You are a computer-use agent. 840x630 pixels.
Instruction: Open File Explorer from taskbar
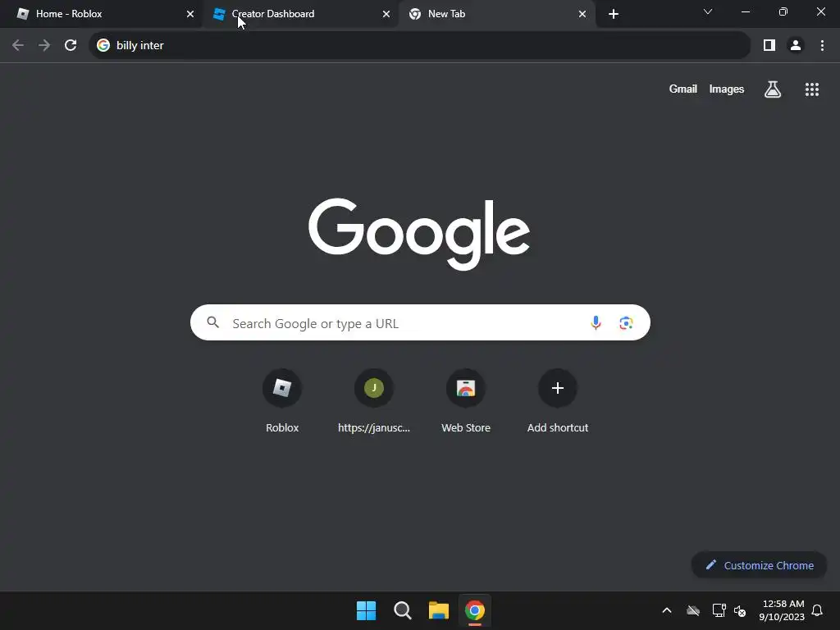point(438,610)
